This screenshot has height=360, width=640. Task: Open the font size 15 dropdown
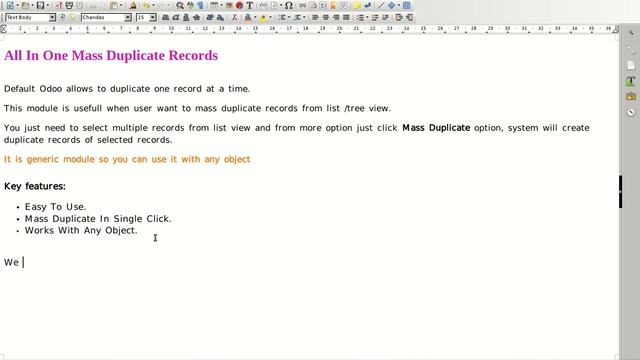click(x=153, y=18)
